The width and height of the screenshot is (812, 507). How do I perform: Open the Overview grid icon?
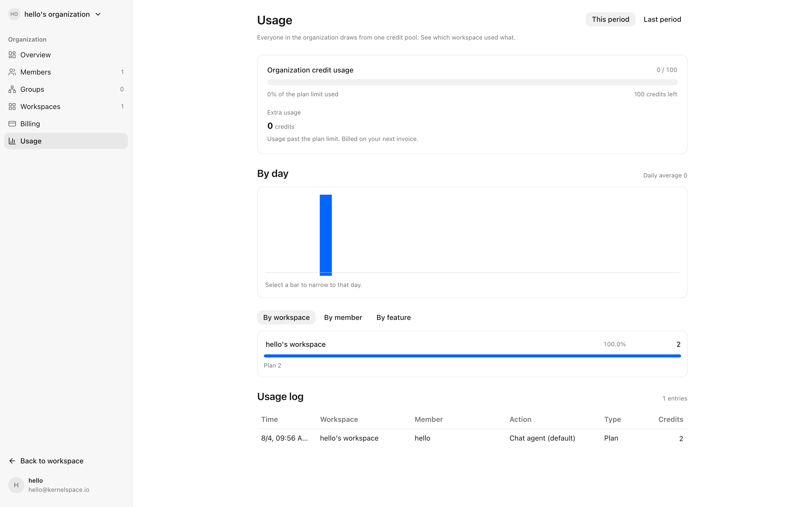(12, 55)
